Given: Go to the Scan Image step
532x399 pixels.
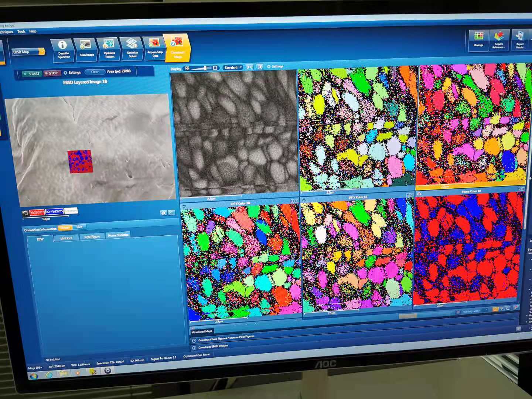Looking at the screenshot, I should 86,49.
